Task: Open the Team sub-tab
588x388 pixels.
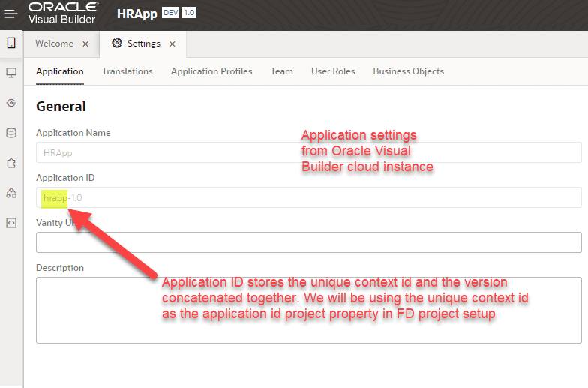Action: pyautogui.click(x=282, y=71)
